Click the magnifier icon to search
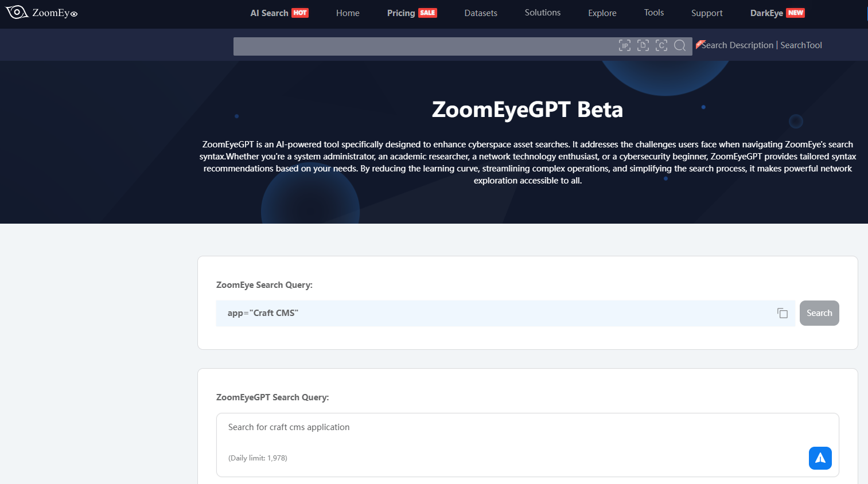The image size is (868, 484). pos(680,46)
